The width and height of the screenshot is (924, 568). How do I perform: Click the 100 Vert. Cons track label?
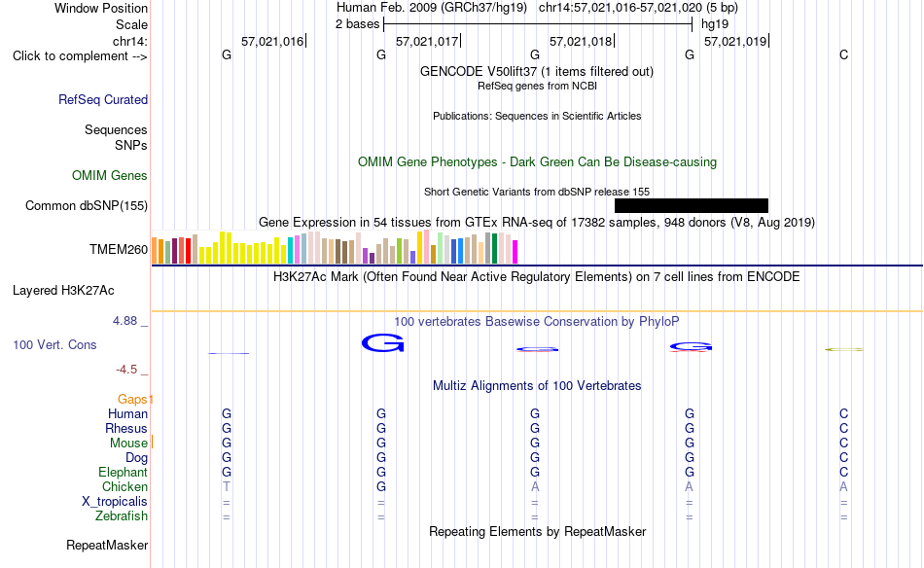[x=54, y=344]
